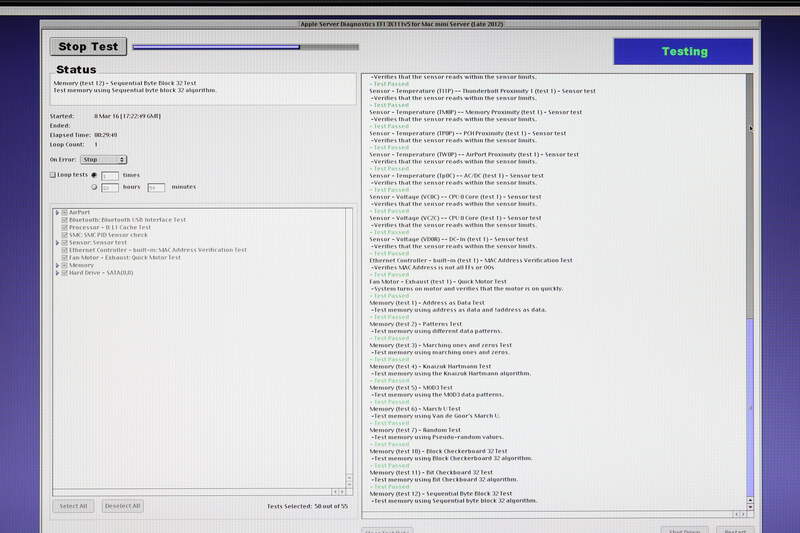Toggle Ethernet Controller MAC Address test checkbox
This screenshot has width=800, height=533.
(65, 250)
